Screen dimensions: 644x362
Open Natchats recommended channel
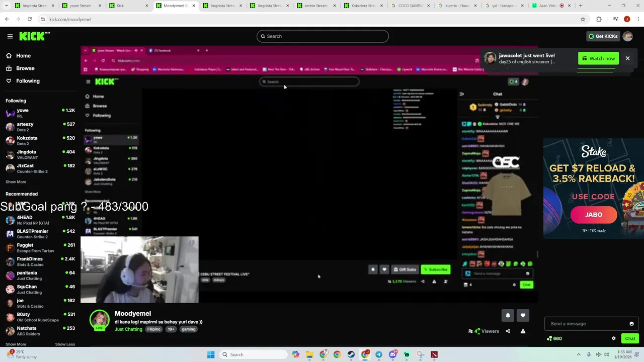coord(40,331)
